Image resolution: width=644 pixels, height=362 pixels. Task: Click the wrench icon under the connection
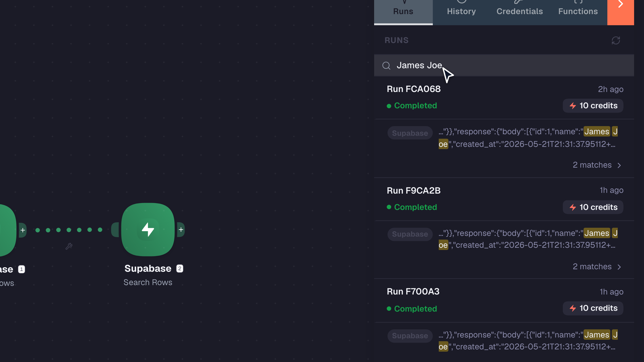69,247
